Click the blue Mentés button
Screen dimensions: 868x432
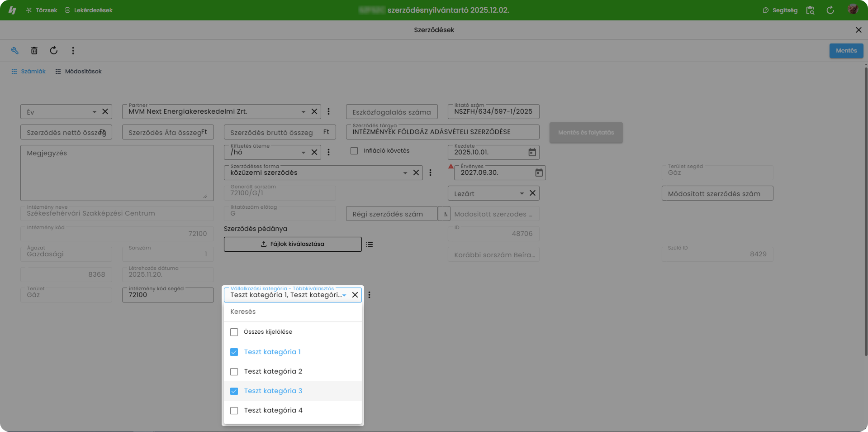[846, 51]
